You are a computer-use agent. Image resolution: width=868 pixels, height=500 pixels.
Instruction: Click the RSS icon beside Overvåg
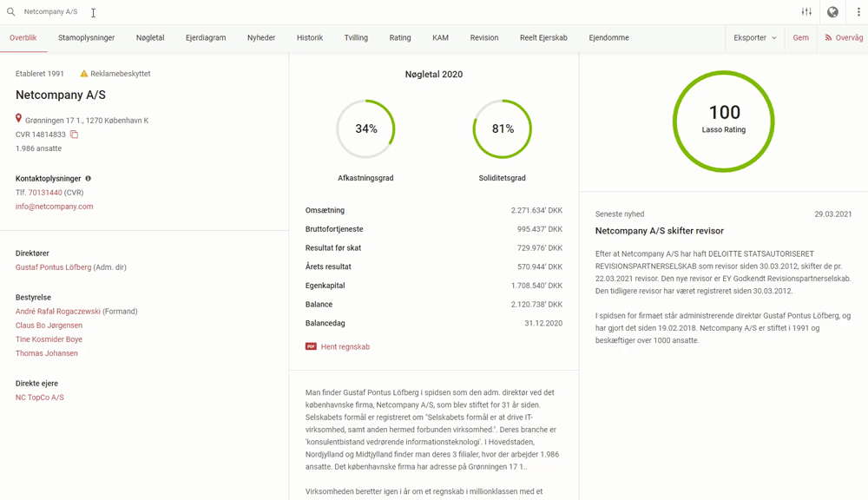click(x=828, y=37)
